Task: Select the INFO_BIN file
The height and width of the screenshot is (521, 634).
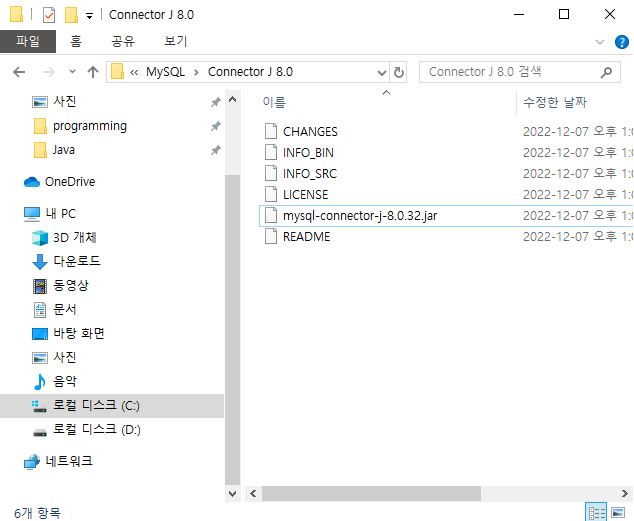Action: click(308, 153)
